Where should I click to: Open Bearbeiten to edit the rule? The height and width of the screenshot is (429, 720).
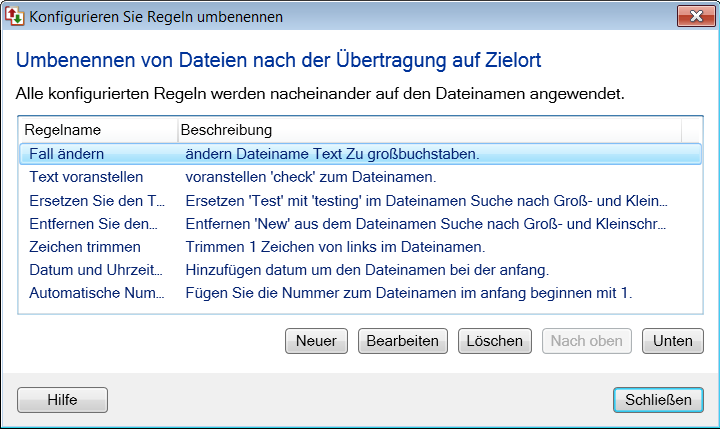(403, 341)
